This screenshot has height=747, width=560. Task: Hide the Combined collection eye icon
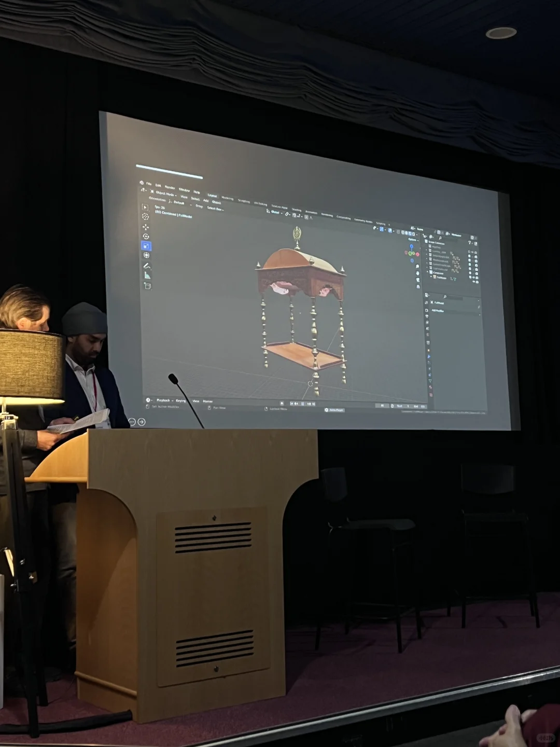473,278
